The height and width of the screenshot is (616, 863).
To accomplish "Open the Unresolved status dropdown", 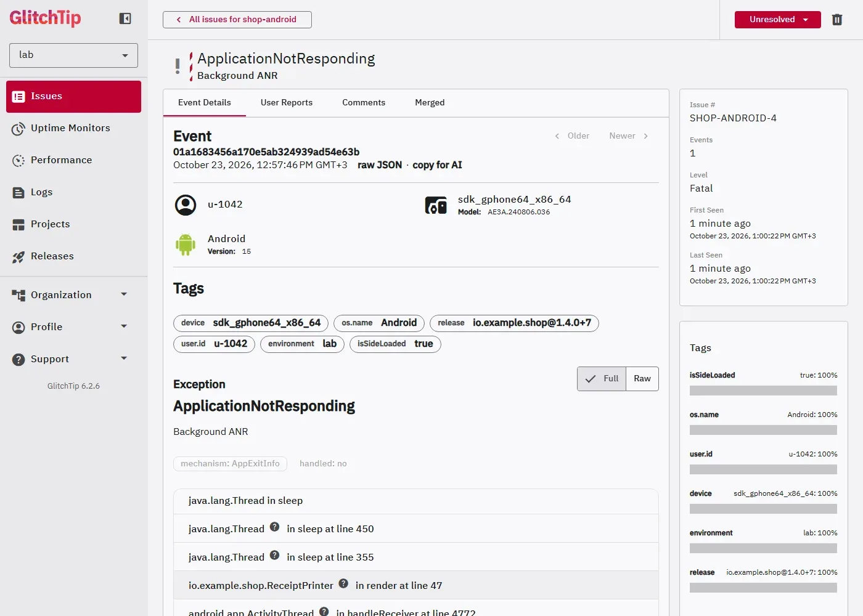I will tap(778, 20).
